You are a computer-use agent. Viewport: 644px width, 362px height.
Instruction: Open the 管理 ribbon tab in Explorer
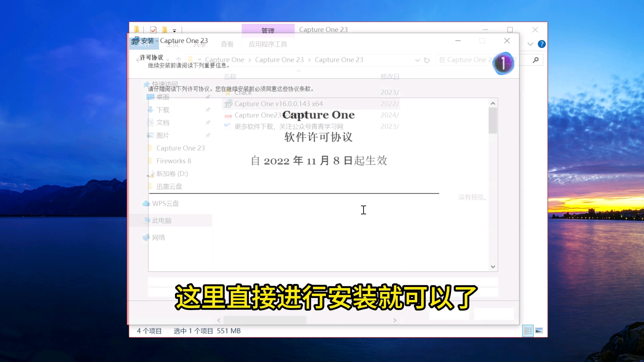point(268,31)
